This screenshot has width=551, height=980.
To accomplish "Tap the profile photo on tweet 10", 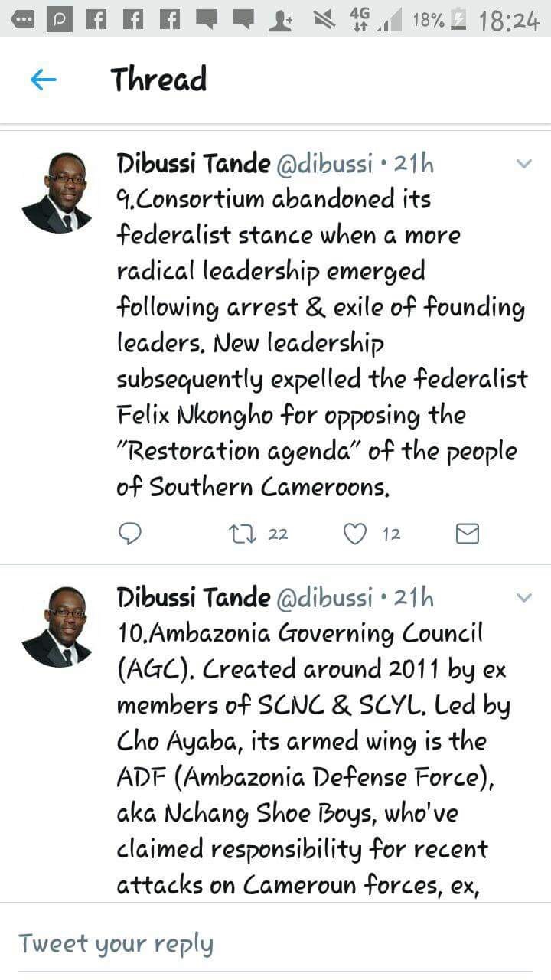I will coord(57,626).
